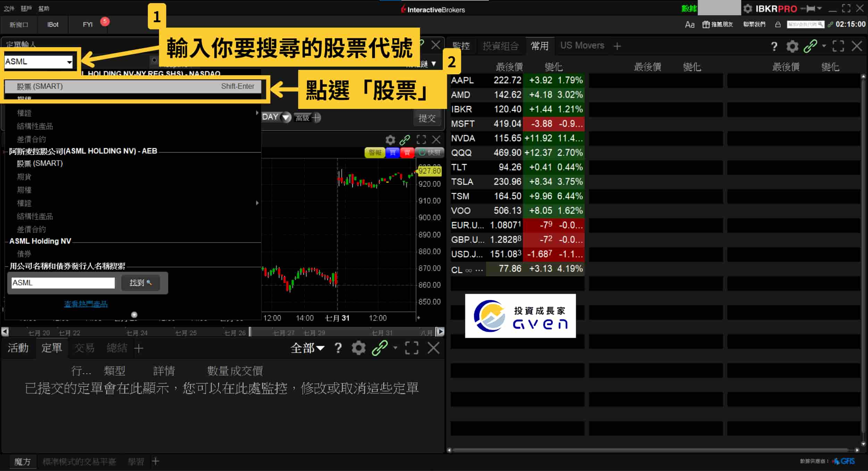Image resolution: width=868 pixels, height=471 pixels.
Task: Select the 交易 tab
Action: pos(84,348)
